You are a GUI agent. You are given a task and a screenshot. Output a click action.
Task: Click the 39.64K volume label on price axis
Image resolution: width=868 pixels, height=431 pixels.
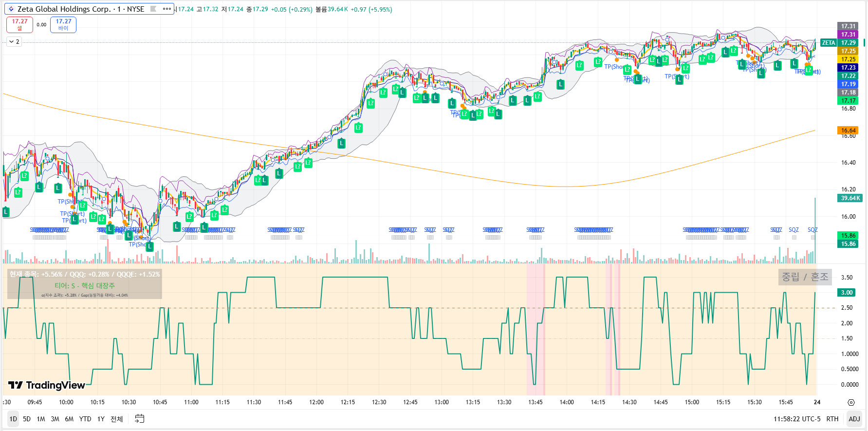pos(850,198)
